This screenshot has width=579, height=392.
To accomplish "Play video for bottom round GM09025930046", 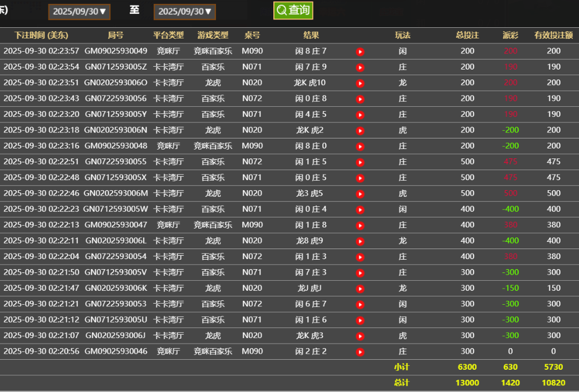I will [x=360, y=351].
